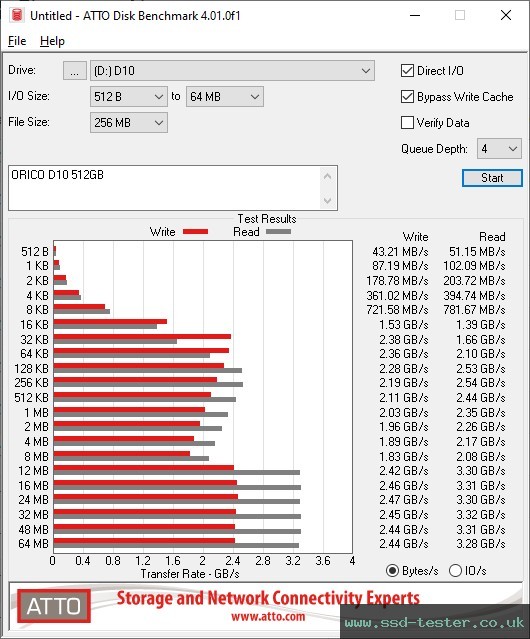Click the 64 MB row label in chart

33,544
